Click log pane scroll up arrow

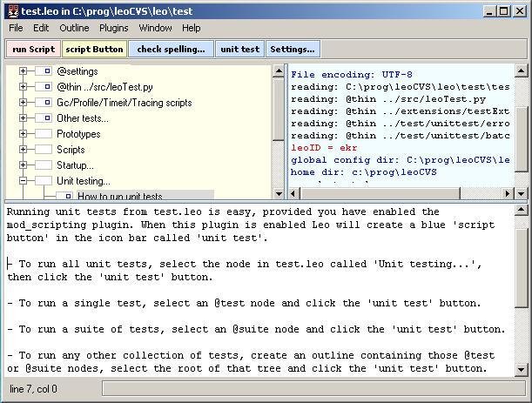pyautogui.click(x=521, y=71)
